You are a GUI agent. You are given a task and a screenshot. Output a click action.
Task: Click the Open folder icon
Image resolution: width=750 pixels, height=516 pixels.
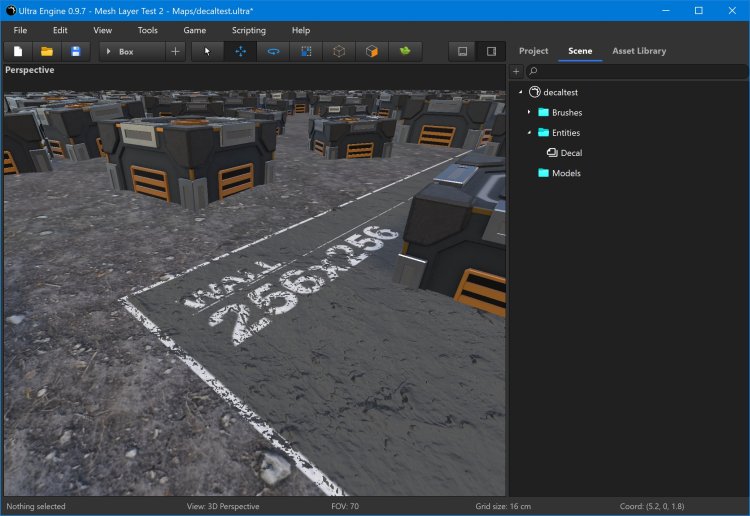(x=46, y=51)
